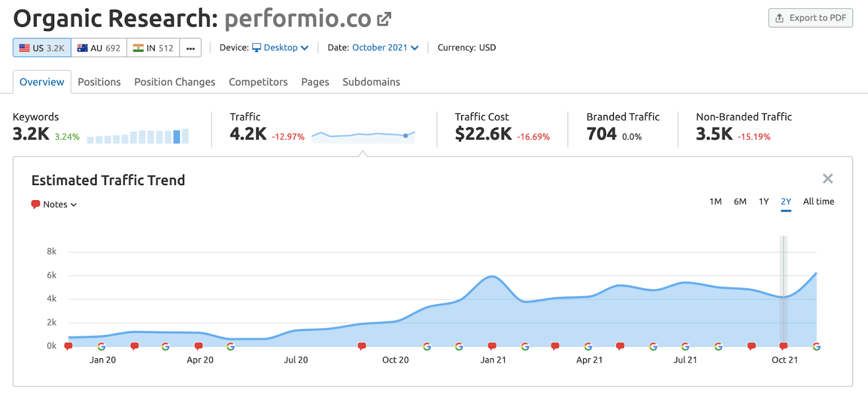
Task: Click the Traffic Cost -16.69% change value
Action: (x=533, y=137)
